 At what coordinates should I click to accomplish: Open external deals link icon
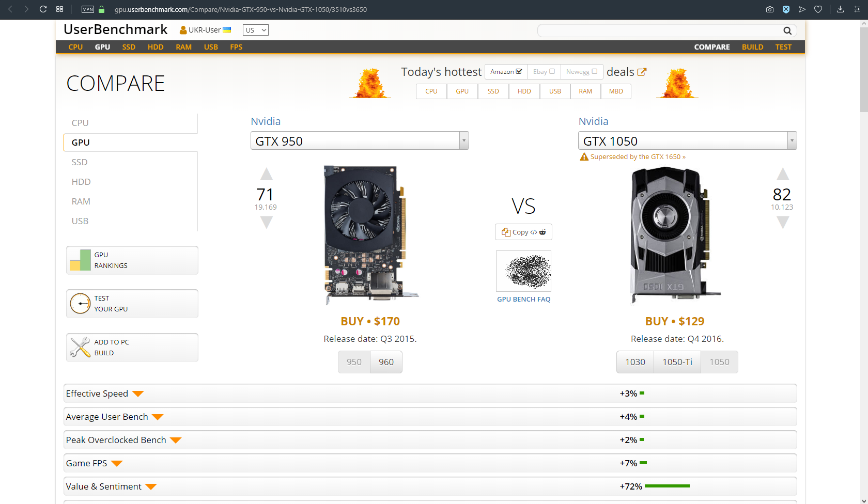tap(642, 72)
